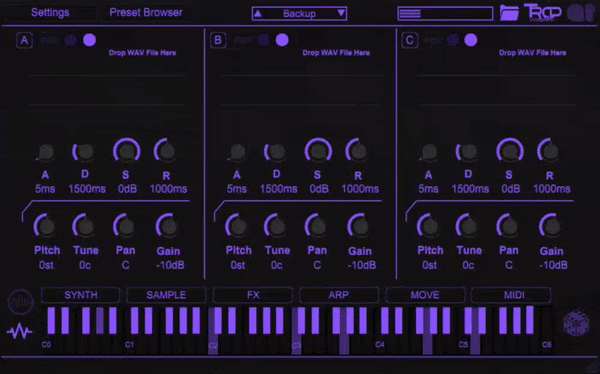
Task: Toggle the dim dot in sampler C
Action: pos(453,40)
